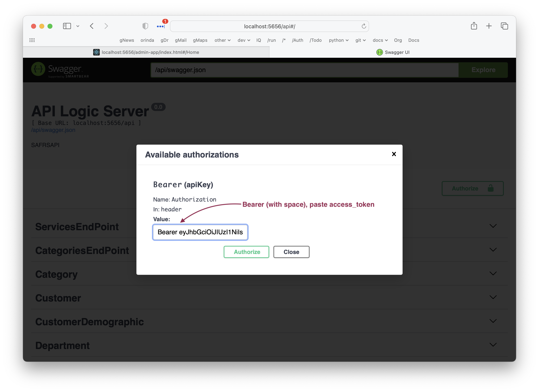Open the python bookmarks dropdown

point(339,40)
